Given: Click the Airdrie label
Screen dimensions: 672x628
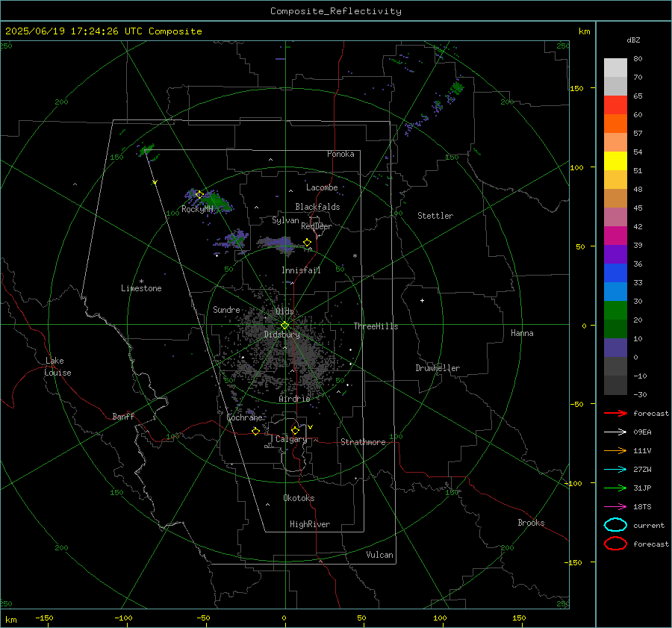Looking at the screenshot, I should 294,399.
